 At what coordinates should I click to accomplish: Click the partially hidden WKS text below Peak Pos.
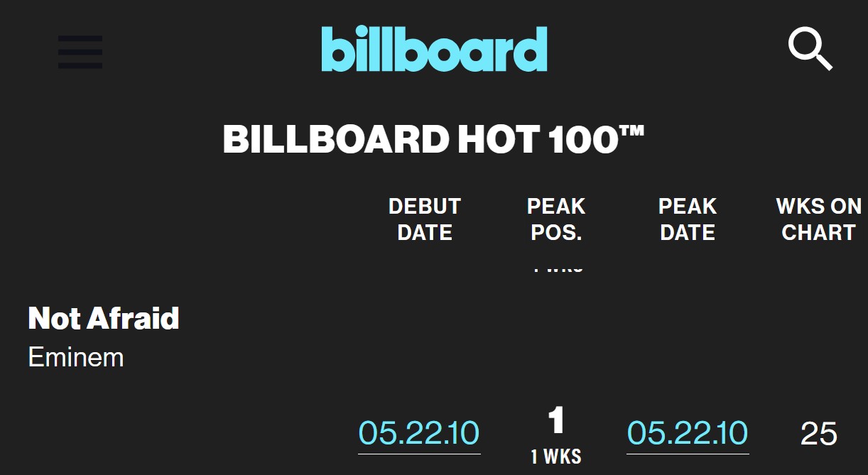(557, 269)
